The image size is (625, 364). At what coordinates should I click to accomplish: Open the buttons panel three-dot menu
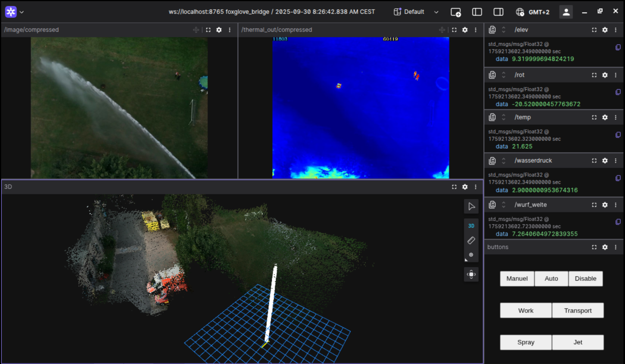point(615,247)
